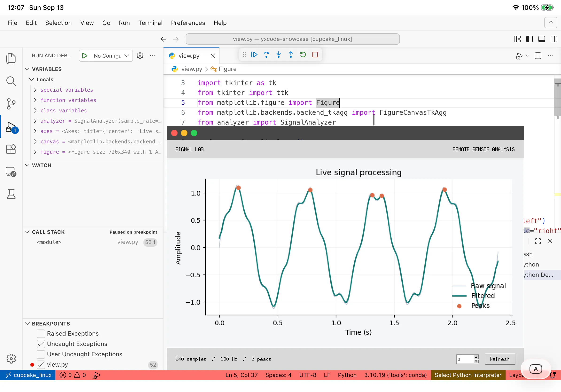The height and width of the screenshot is (392, 561).
Task: Collapse the BREAKPOINTS section
Action: click(27, 324)
